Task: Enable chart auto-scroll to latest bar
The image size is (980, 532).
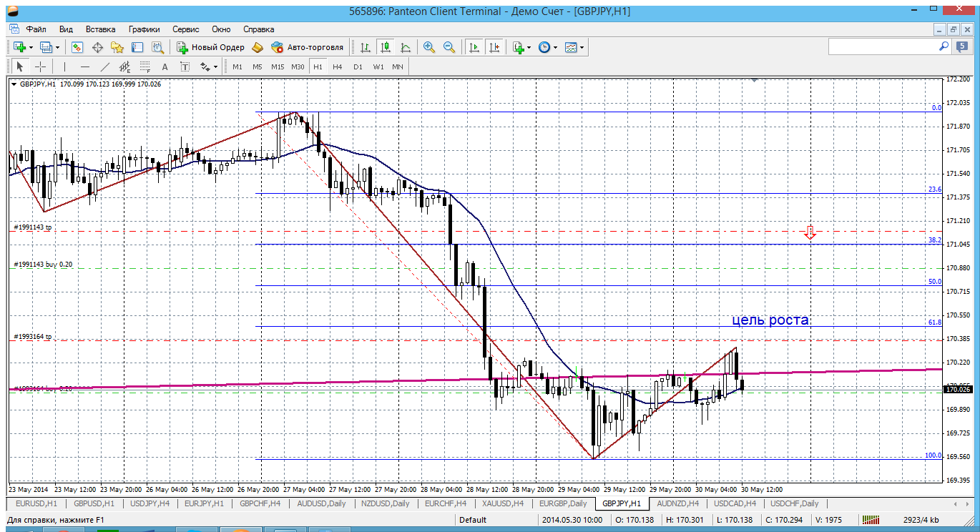Action: tap(474, 47)
